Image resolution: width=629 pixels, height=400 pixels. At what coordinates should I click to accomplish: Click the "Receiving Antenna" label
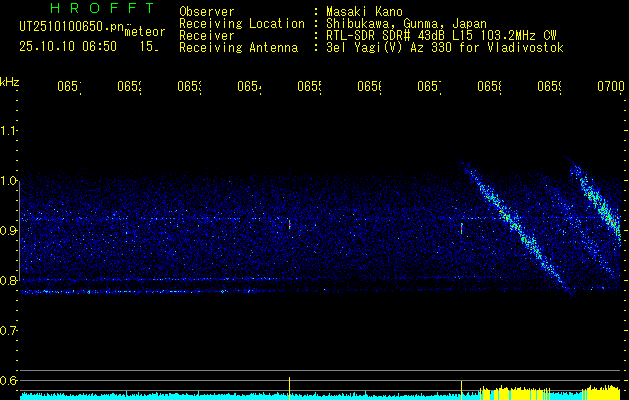[238, 48]
